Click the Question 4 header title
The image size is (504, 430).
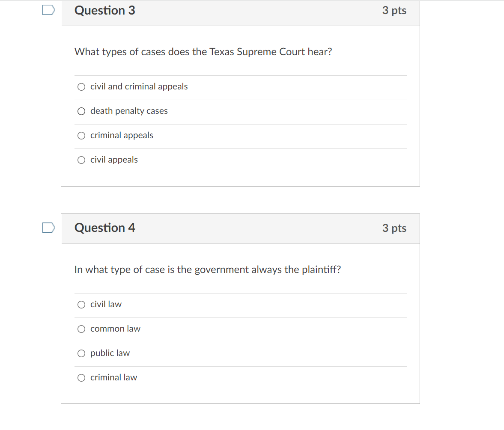105,228
